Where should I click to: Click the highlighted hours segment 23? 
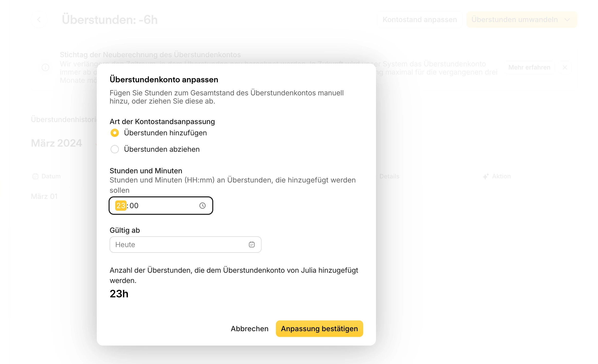click(121, 206)
